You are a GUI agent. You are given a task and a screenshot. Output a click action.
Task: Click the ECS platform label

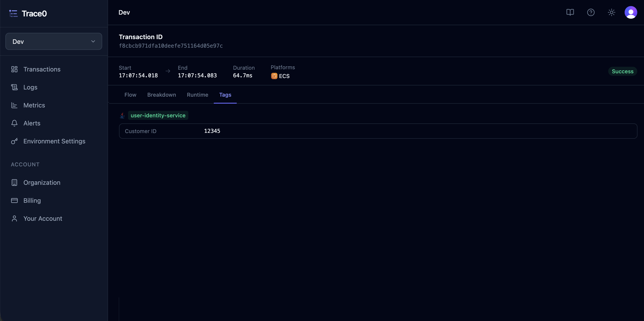tap(284, 76)
